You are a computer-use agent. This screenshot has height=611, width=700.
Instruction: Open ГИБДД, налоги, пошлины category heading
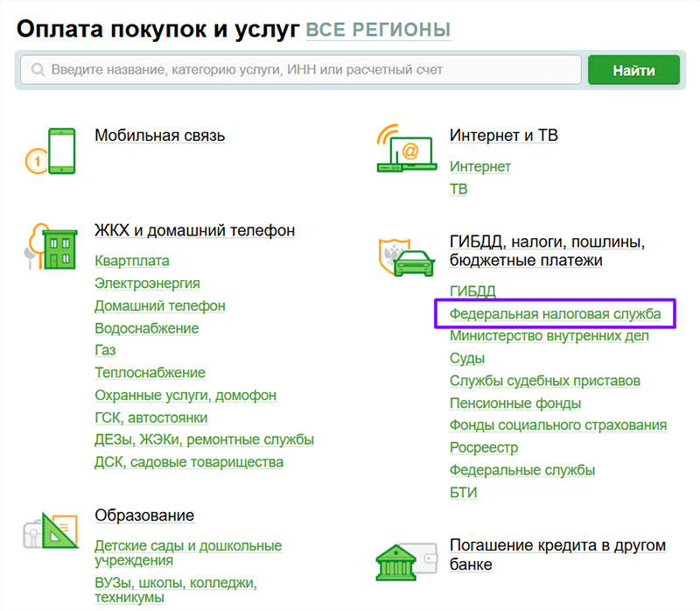[x=548, y=250]
